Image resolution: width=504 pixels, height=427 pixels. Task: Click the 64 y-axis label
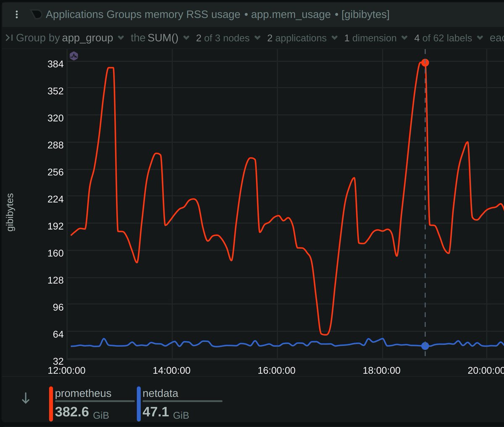[58, 334]
